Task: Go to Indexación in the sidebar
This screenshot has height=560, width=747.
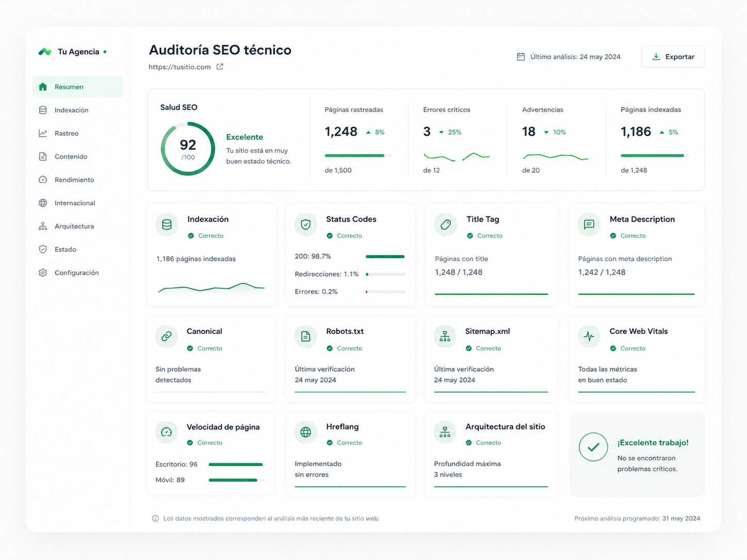Action: [78, 110]
